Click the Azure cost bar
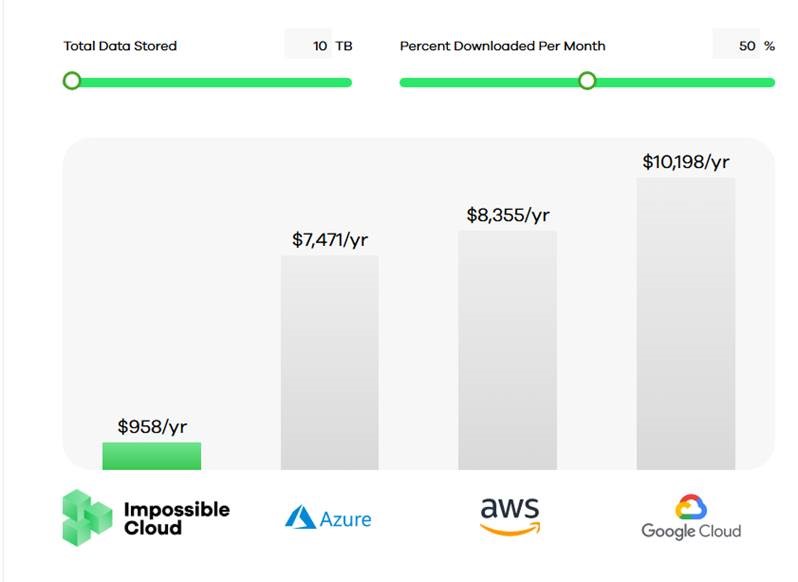The width and height of the screenshot is (798, 582). click(x=329, y=362)
